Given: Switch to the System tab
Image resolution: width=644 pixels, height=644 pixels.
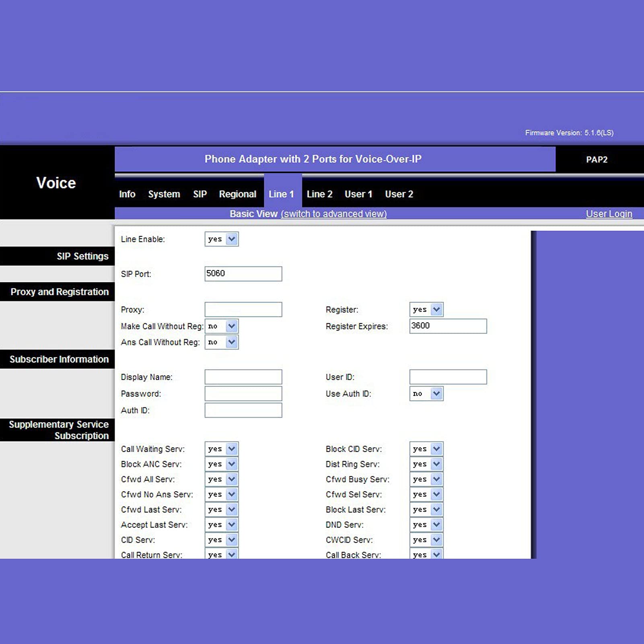Looking at the screenshot, I should (x=164, y=194).
